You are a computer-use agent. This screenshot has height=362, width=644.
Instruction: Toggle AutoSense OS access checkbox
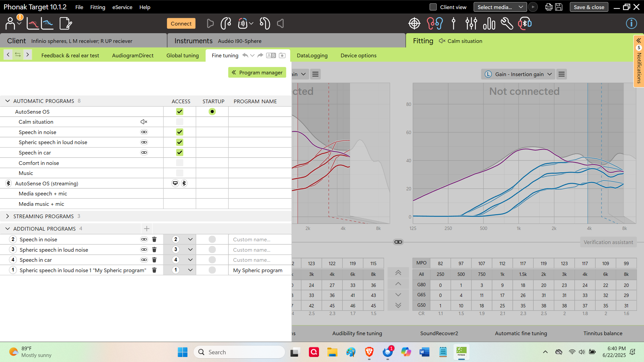pos(180,112)
